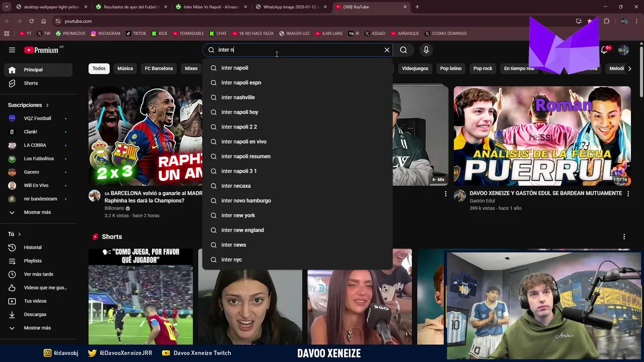The height and width of the screenshot is (362, 644).
Task: Go back in browser history
Action: 7,21
